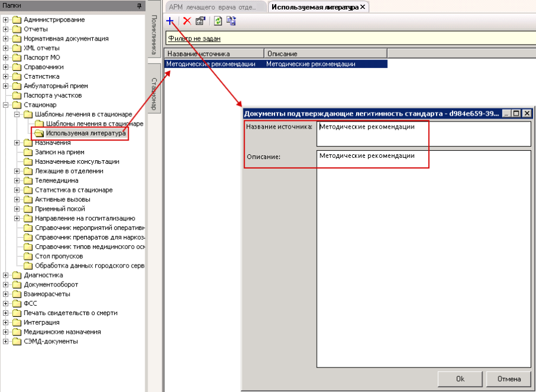This screenshot has width=536, height=392.
Task: Open the Назначенные консультации folder
Action: click(x=77, y=162)
